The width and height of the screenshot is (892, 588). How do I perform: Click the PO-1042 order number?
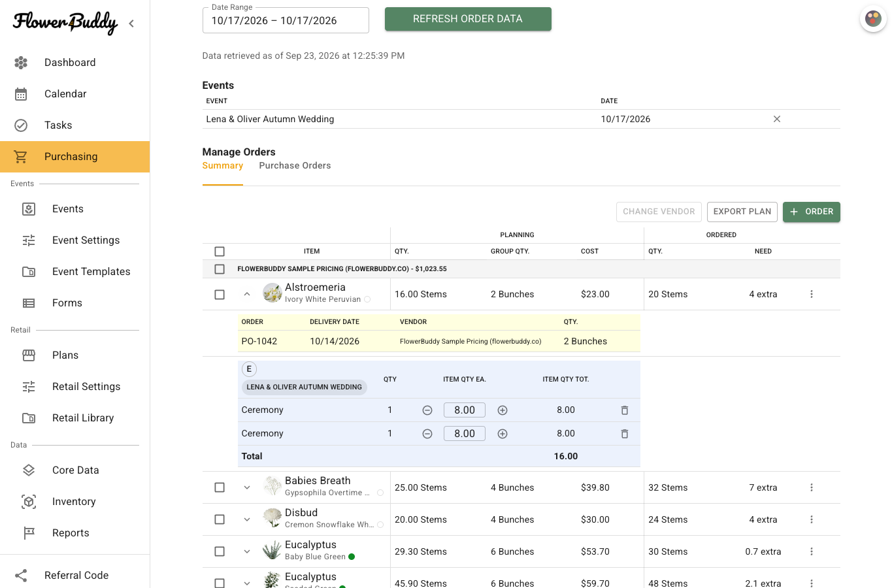259,342
